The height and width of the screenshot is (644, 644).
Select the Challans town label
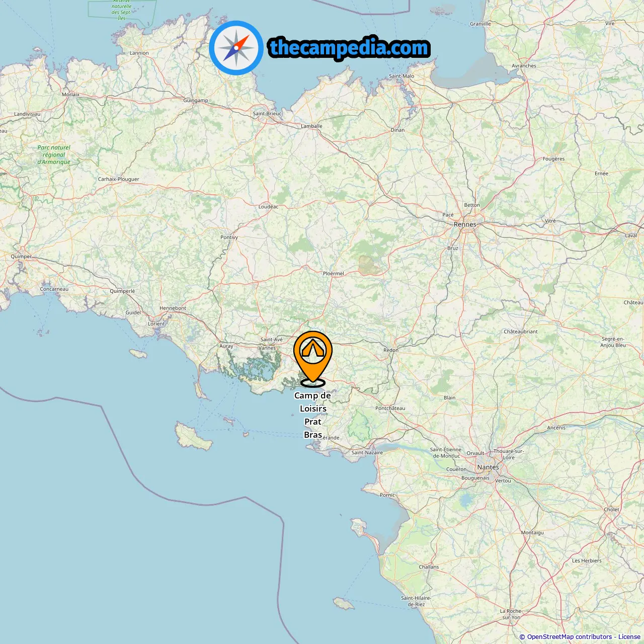pos(429,567)
